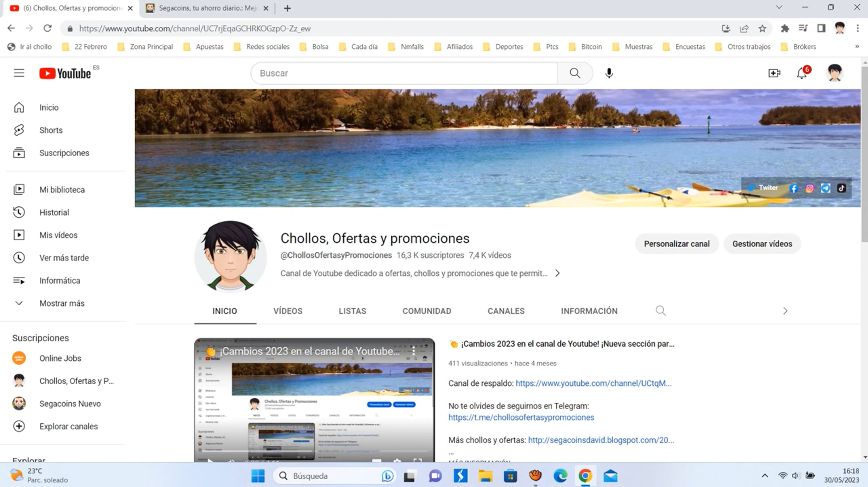Open the YouTube hamburger guide menu
This screenshot has height=487, width=868.
coord(19,73)
